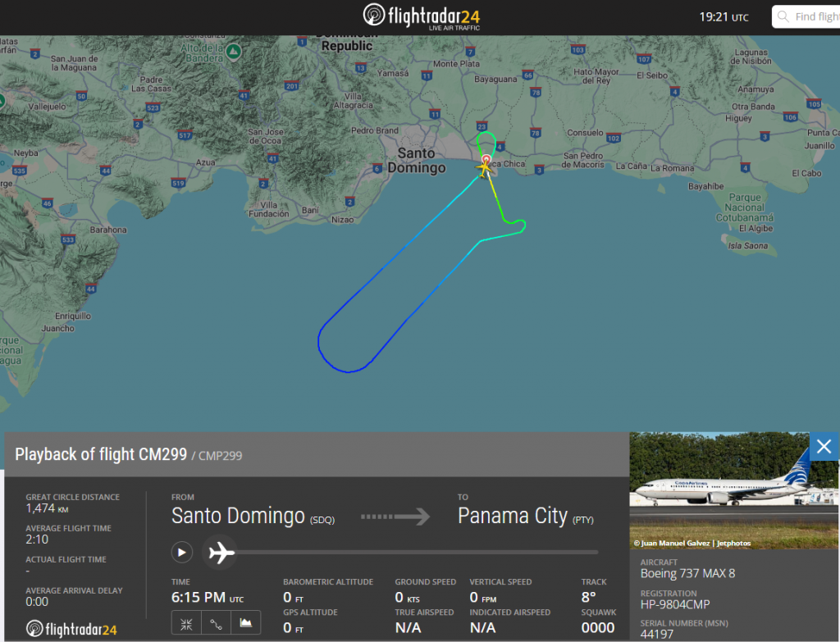Click the Flightradar24 logo in panel footer

(x=71, y=629)
